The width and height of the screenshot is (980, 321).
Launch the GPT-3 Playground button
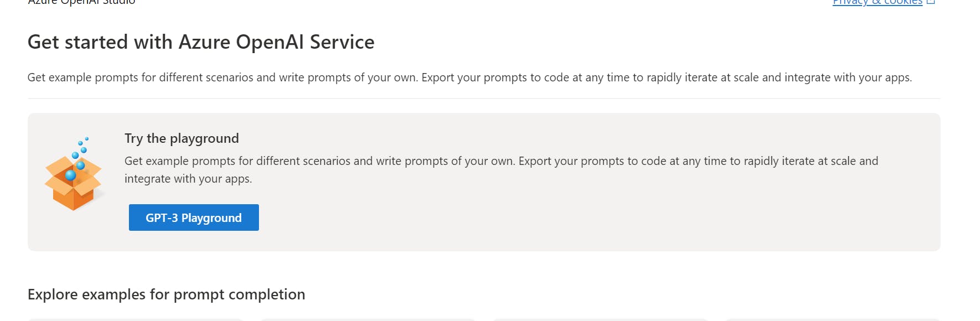(x=194, y=218)
